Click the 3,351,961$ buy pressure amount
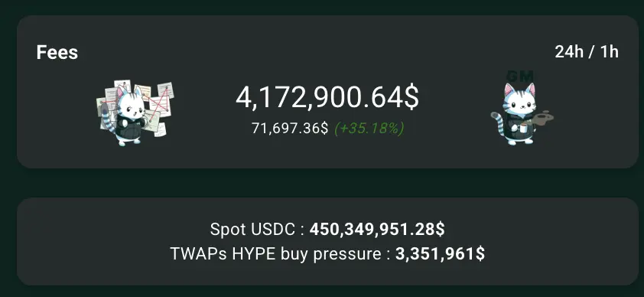Image resolution: width=644 pixels, height=297 pixels. (441, 254)
